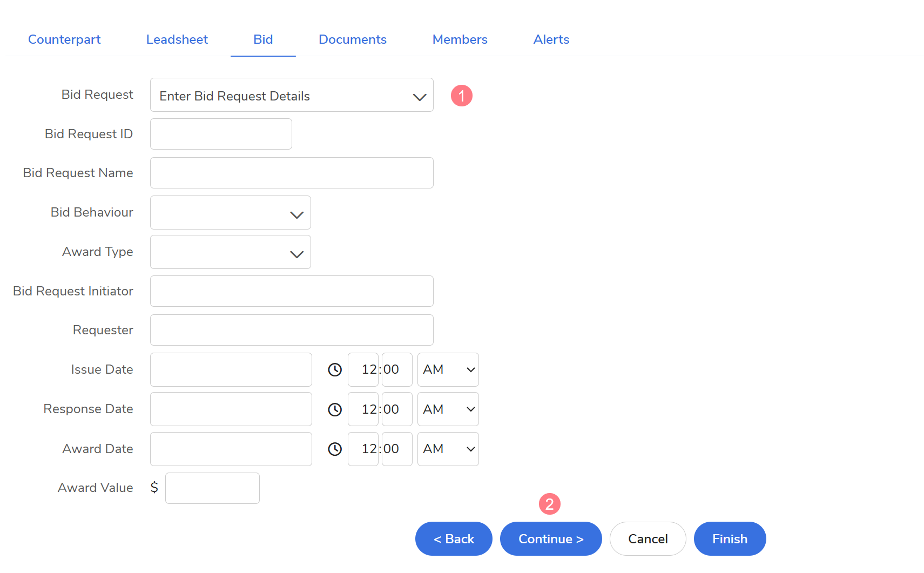This screenshot has width=924, height=573.
Task: Open the Award Type dropdown
Action: coord(231,252)
